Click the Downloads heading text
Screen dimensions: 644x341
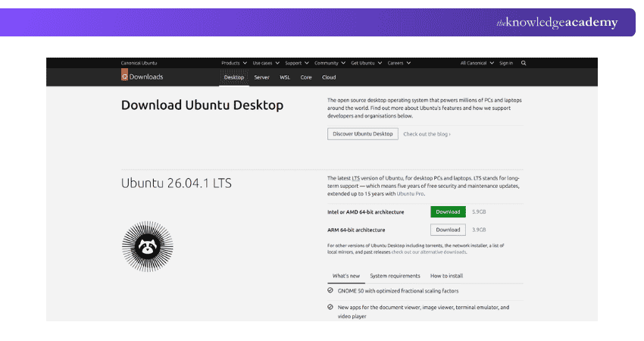tap(146, 77)
